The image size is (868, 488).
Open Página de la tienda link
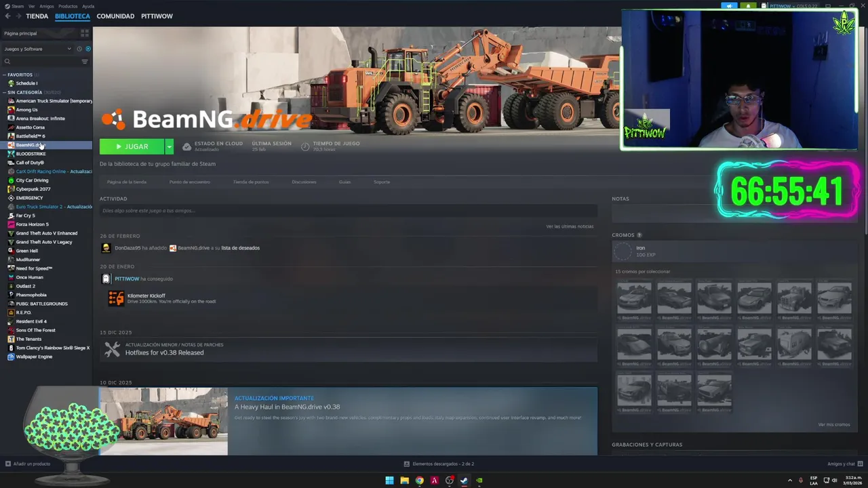click(127, 182)
